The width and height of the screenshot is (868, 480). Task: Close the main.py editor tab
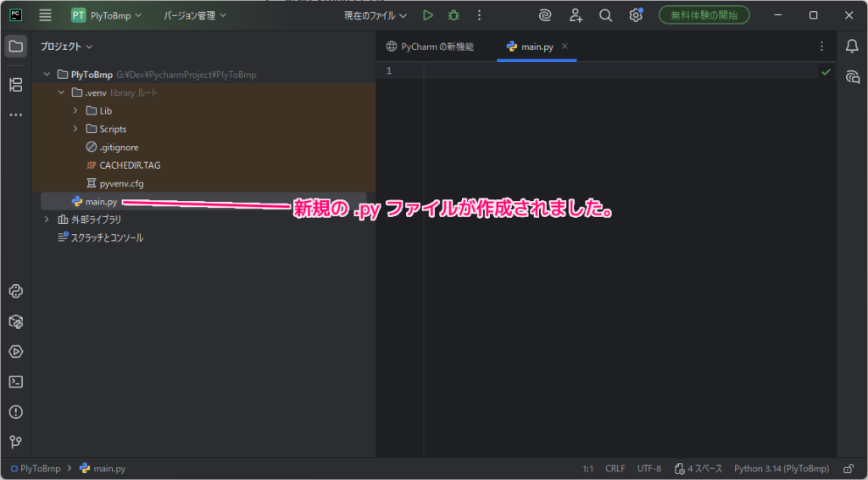(565, 47)
